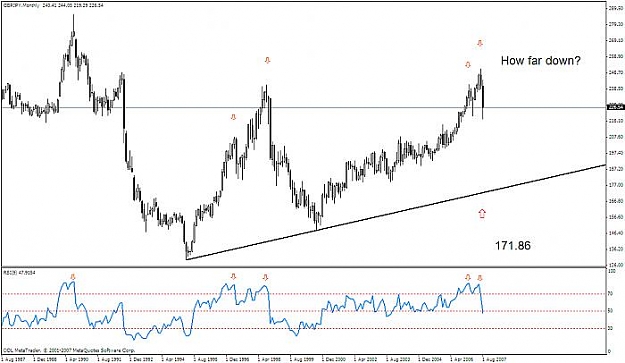
Task: Click the "1 Aug 2003" date label
Action: pyautogui.click(x=398, y=359)
